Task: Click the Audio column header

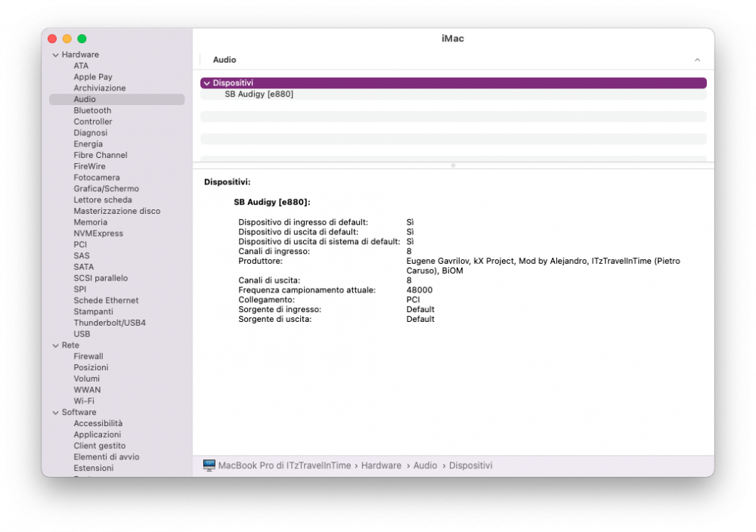Action: (225, 60)
